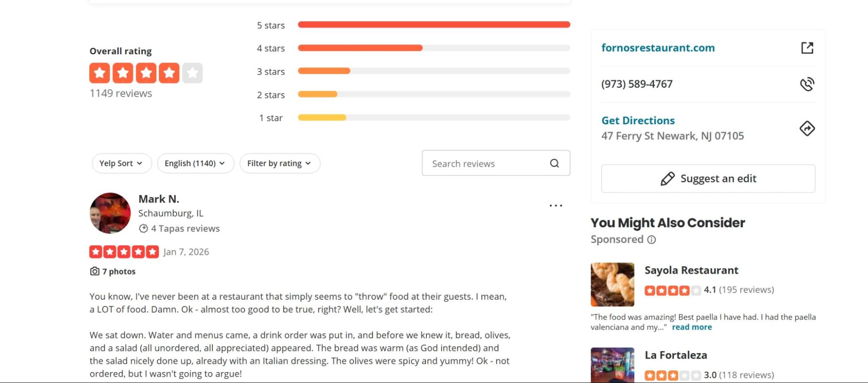This screenshot has height=383, width=868.
Task: Click read more on Sayola review
Action: pyautogui.click(x=692, y=327)
